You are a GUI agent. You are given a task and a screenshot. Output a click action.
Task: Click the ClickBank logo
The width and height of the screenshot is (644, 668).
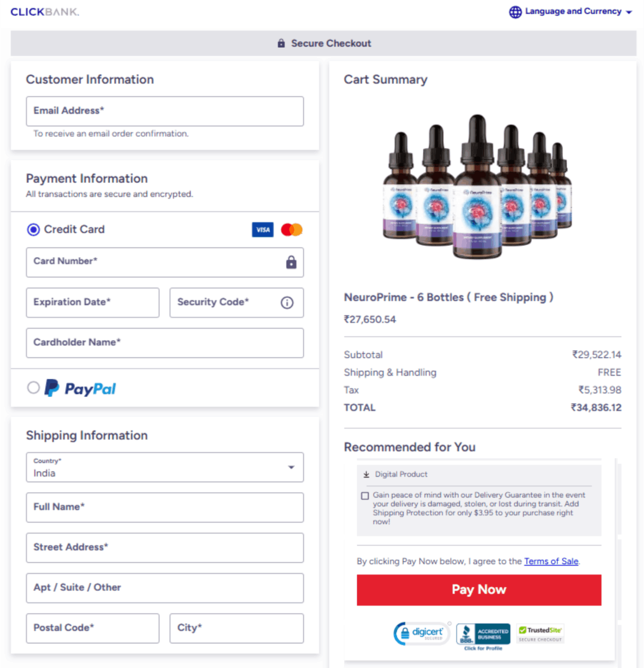pyautogui.click(x=45, y=11)
